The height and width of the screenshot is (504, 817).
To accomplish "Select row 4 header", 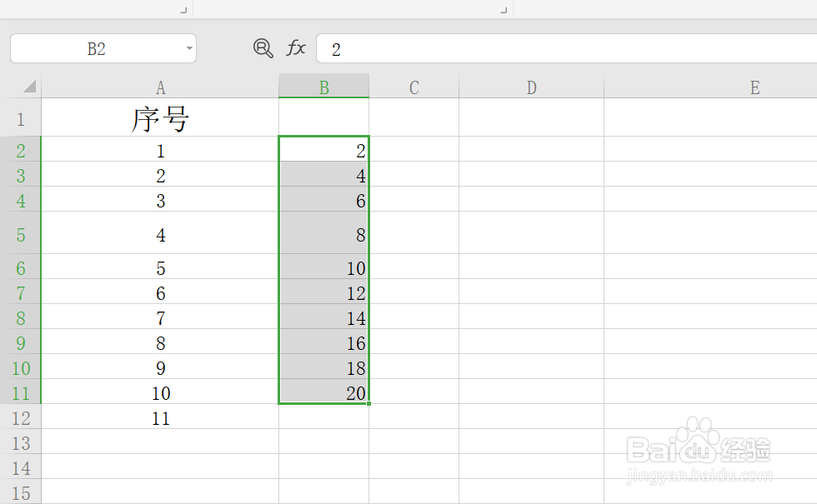I will point(20,199).
